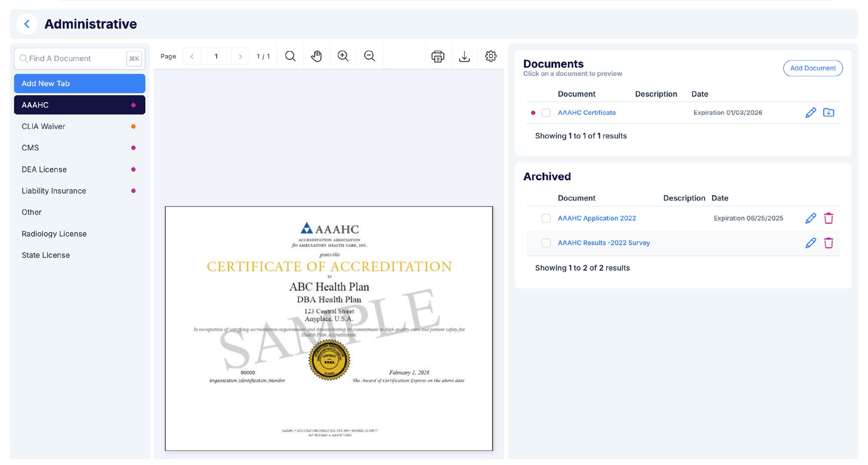868x465 pixels.
Task: Open the AAAHC Certificate link
Action: (x=587, y=112)
